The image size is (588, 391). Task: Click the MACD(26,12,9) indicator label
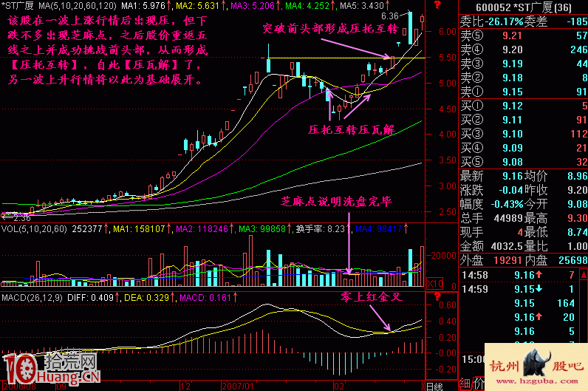coord(33,298)
